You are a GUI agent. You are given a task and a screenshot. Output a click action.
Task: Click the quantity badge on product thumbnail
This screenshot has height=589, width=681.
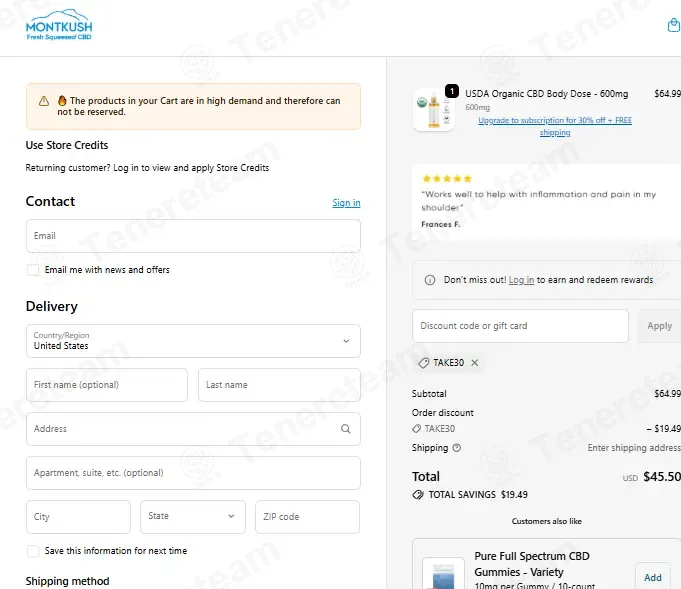452,91
